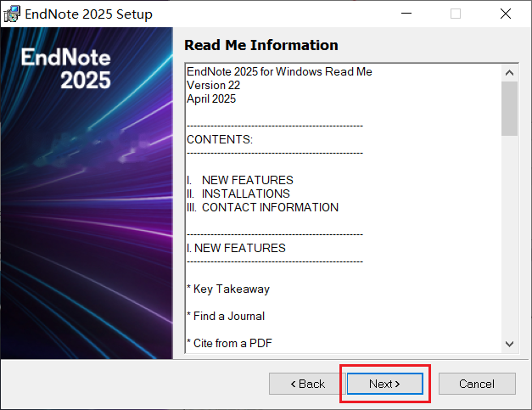Cancel the EndNote installation
Viewport: 532px width, 410px height.
[477, 384]
